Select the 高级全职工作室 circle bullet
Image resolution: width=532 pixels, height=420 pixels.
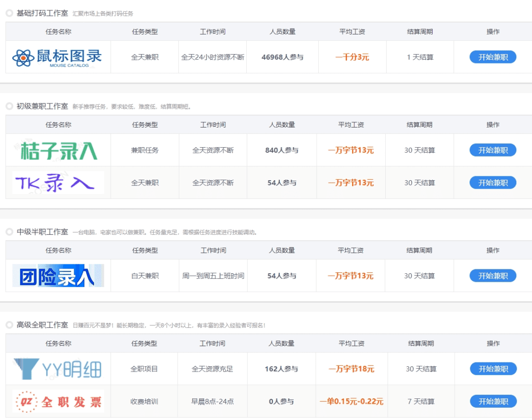point(9,325)
